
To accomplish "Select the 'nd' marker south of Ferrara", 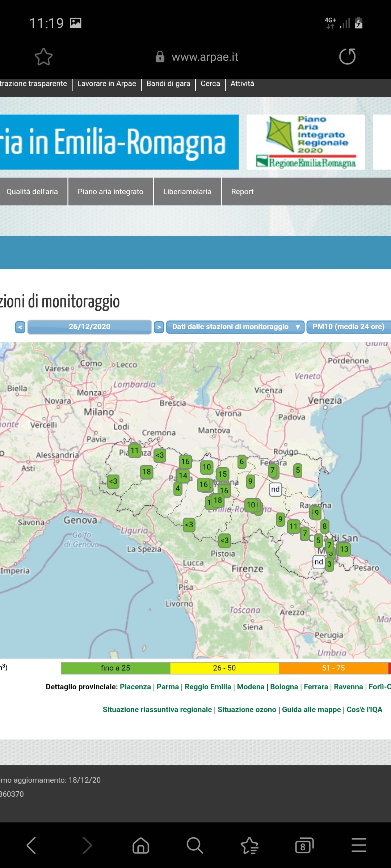I will tap(276, 489).
